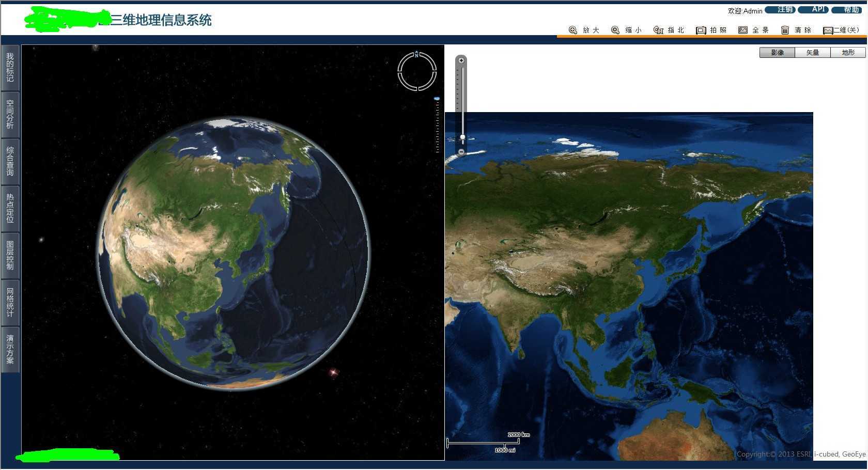This screenshot has width=868, height=470.
Task: Click the compass ring in the 3D view
Action: pos(417,71)
